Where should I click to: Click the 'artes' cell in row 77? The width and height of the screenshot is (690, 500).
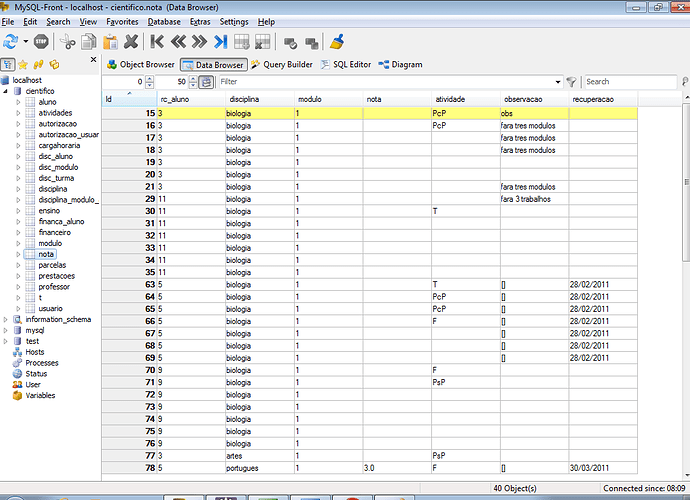click(x=260, y=456)
